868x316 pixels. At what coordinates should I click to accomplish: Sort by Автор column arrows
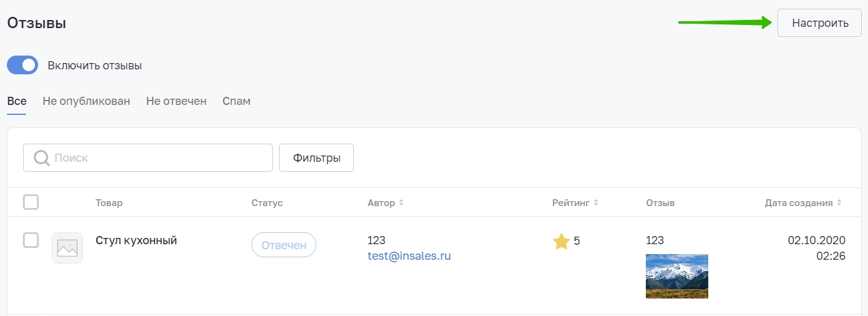(x=401, y=203)
